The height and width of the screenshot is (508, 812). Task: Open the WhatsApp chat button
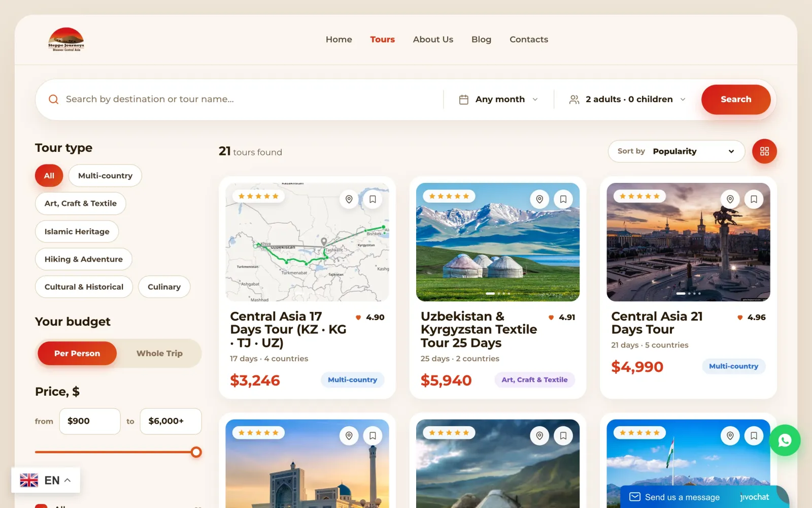click(x=785, y=440)
